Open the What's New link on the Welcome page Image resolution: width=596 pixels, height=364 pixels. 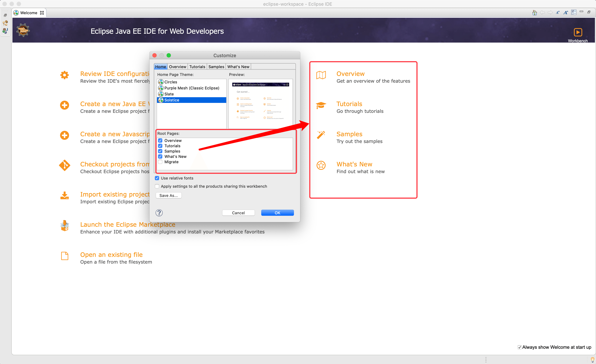pyautogui.click(x=354, y=164)
